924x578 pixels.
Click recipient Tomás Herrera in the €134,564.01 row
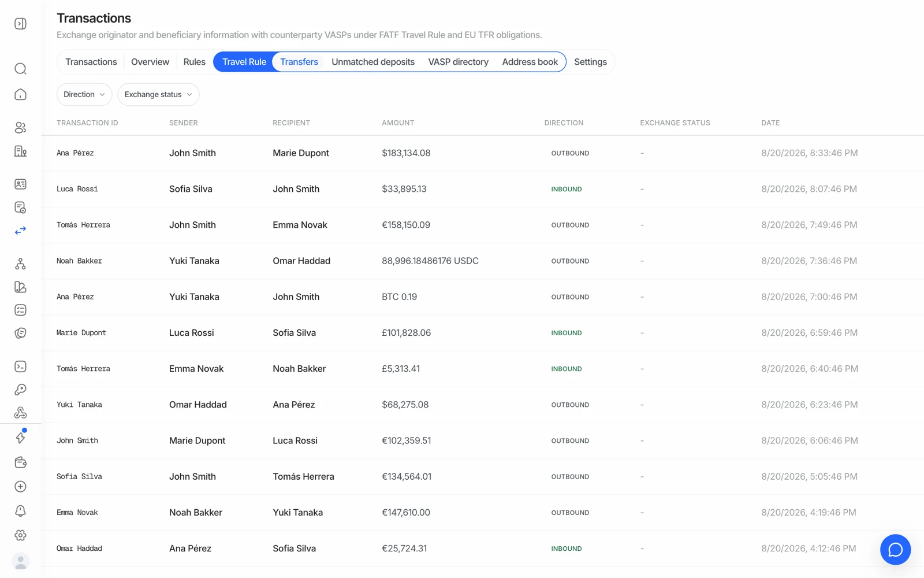(x=303, y=476)
